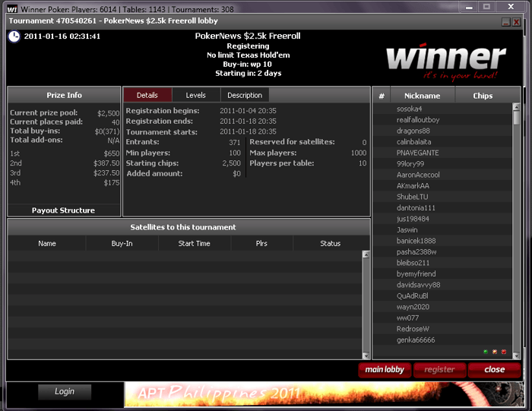Select player byemyfriend

(443, 273)
